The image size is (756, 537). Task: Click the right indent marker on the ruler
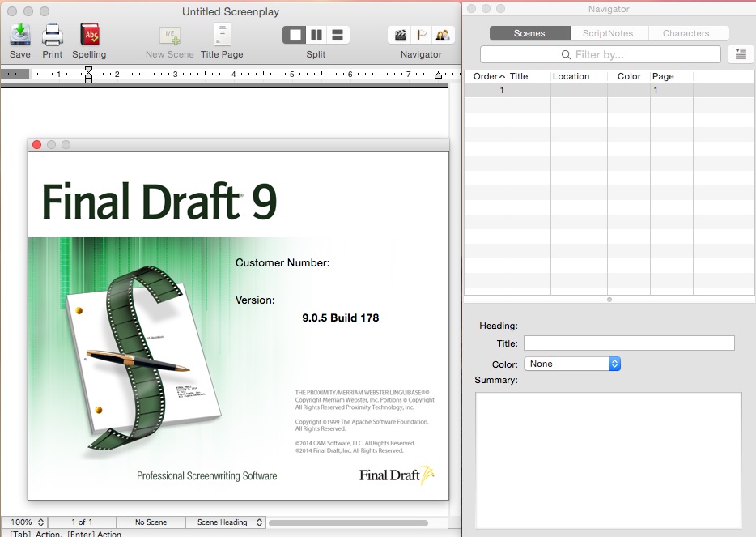(438, 75)
